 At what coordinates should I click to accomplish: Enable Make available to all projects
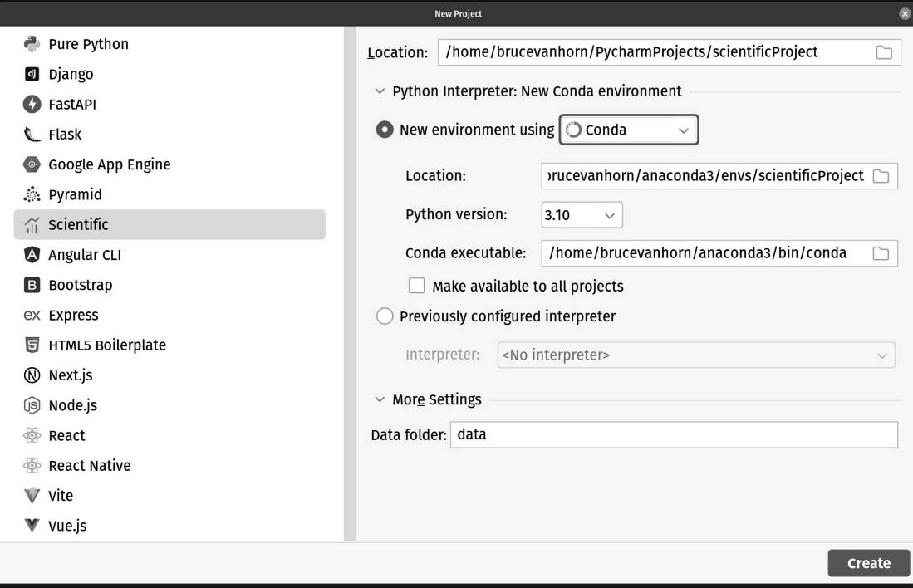[x=417, y=285]
